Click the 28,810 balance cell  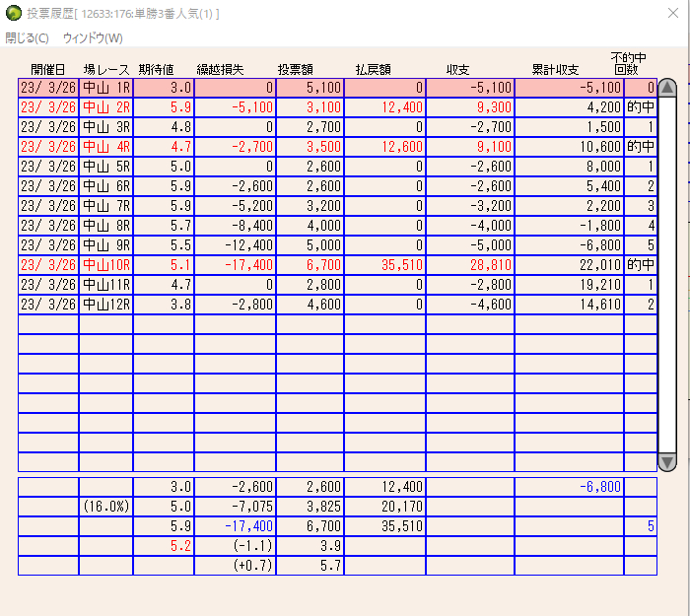(x=470, y=265)
